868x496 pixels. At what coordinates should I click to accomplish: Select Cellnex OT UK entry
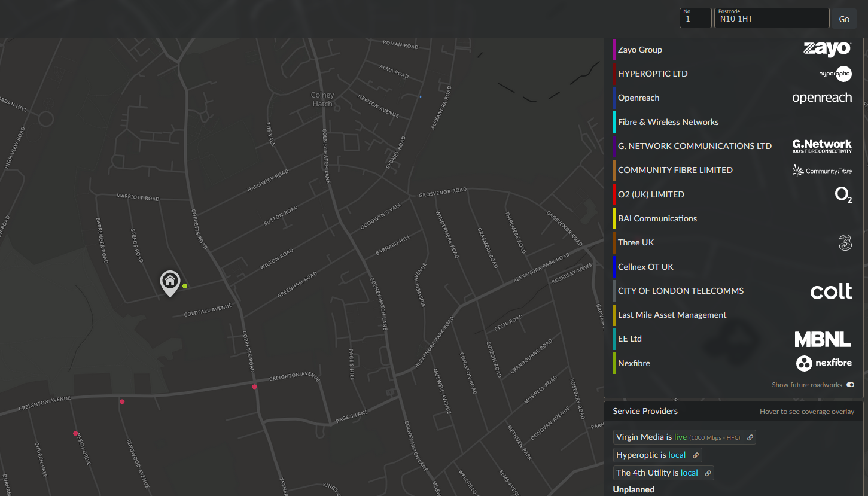(x=645, y=267)
